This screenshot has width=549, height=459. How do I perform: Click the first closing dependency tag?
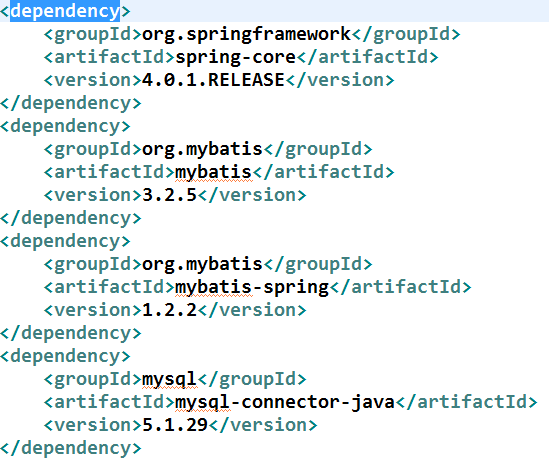70,103
